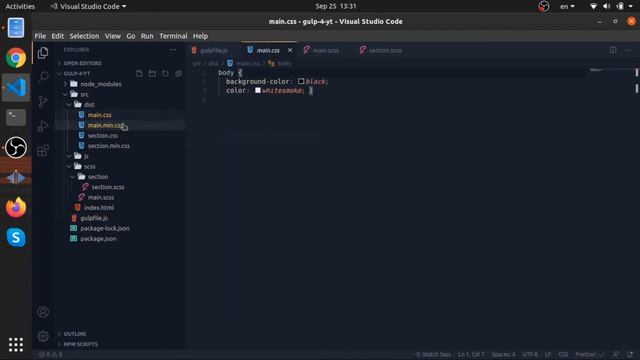
Task: Refresh the explorer file tree
Action: click(x=165, y=73)
